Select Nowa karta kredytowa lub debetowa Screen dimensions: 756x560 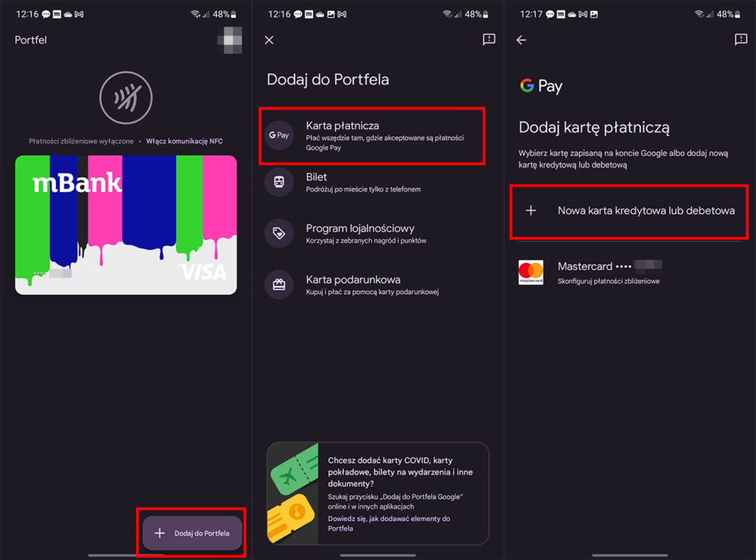[x=629, y=211]
